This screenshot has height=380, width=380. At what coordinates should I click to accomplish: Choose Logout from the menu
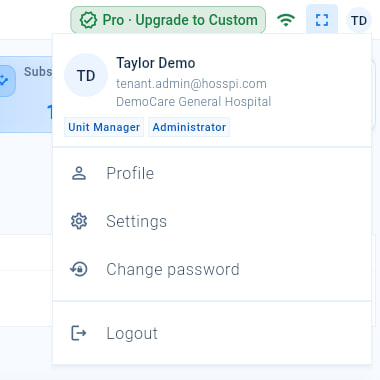tap(212, 333)
